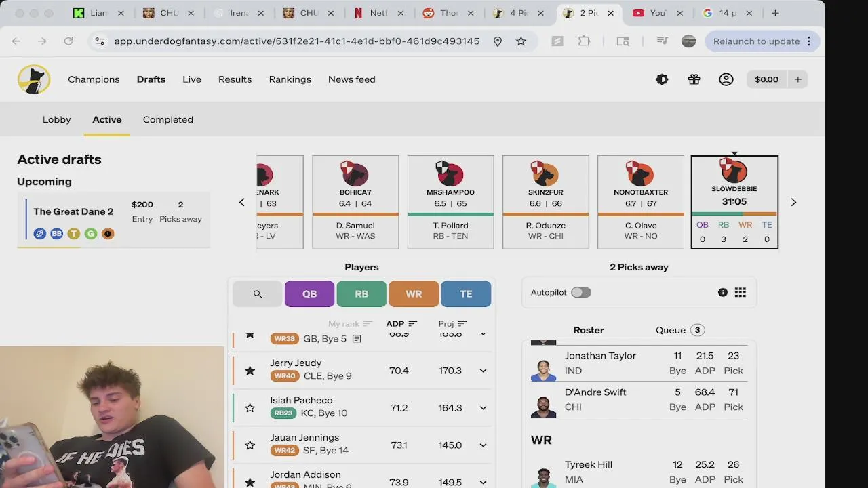Go to Drafts section
This screenshot has width=868, height=488.
151,79
